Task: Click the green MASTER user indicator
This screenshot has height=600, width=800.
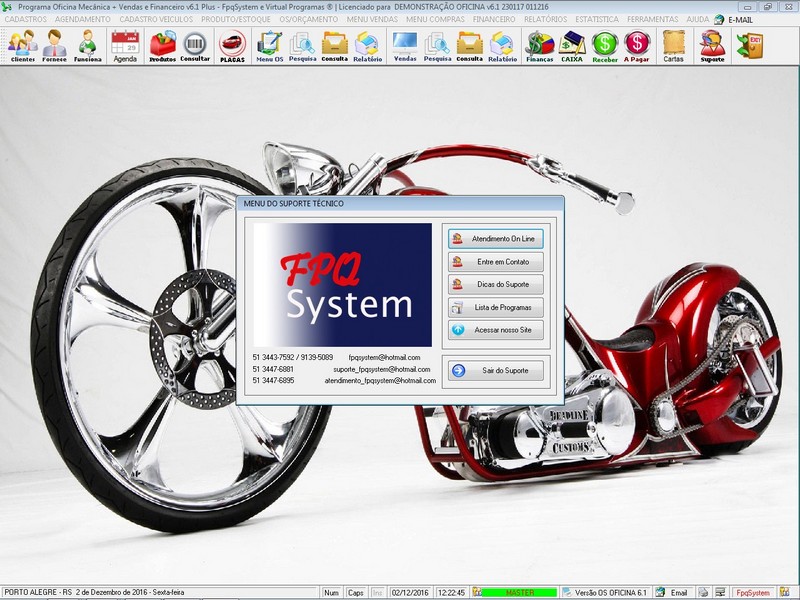Action: [x=519, y=592]
